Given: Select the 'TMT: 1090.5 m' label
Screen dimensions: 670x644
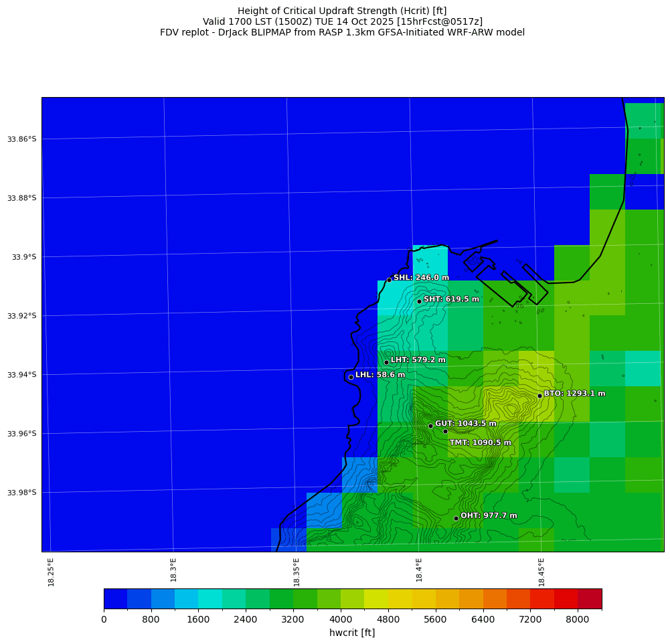Looking at the screenshot, I should click(480, 442).
